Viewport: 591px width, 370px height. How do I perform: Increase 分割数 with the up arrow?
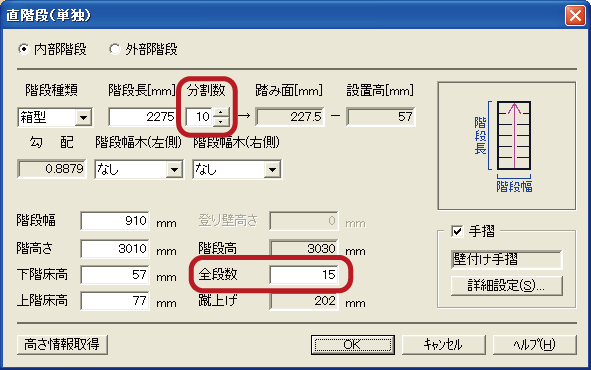tap(221, 112)
